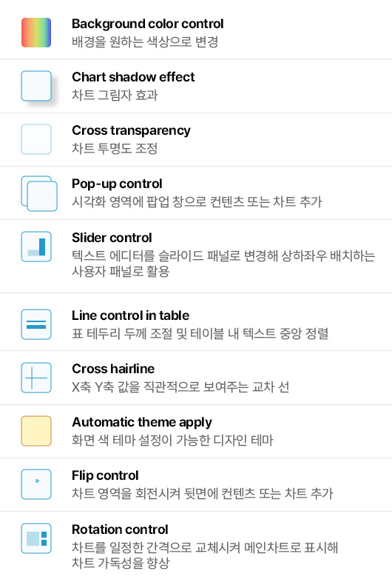Select the Flip control play-arrow icon
The height and width of the screenshot is (585, 392).
[36, 484]
